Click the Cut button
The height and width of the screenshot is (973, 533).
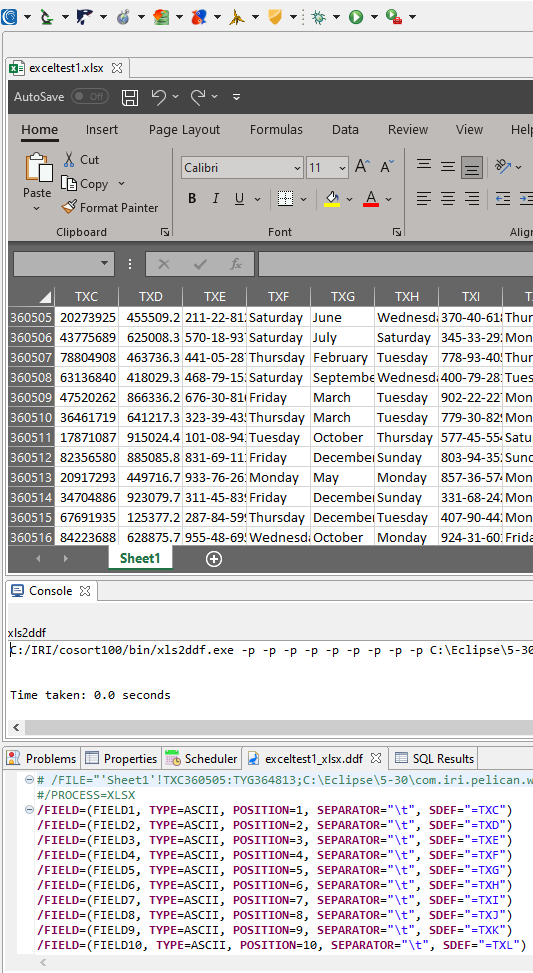(81, 159)
